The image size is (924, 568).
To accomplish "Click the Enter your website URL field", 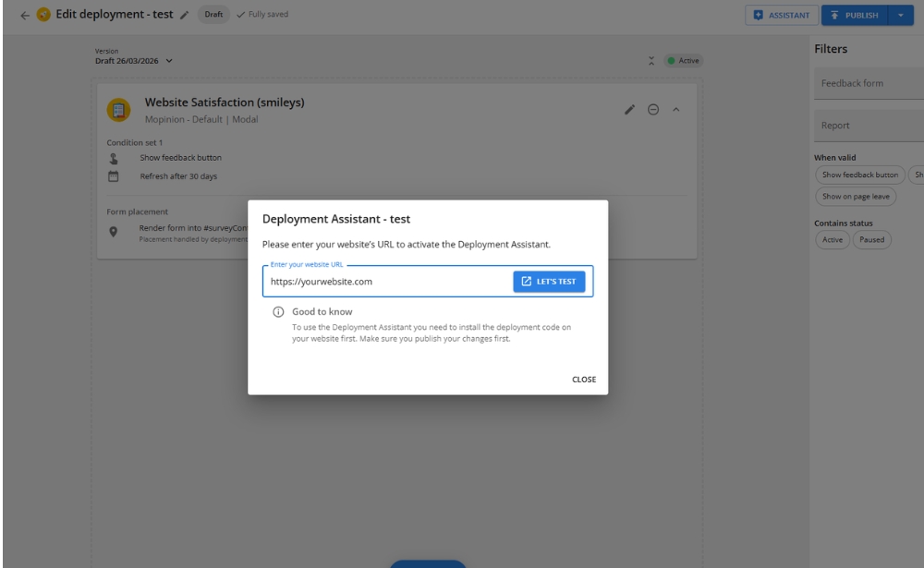I will pyautogui.click(x=379, y=282).
